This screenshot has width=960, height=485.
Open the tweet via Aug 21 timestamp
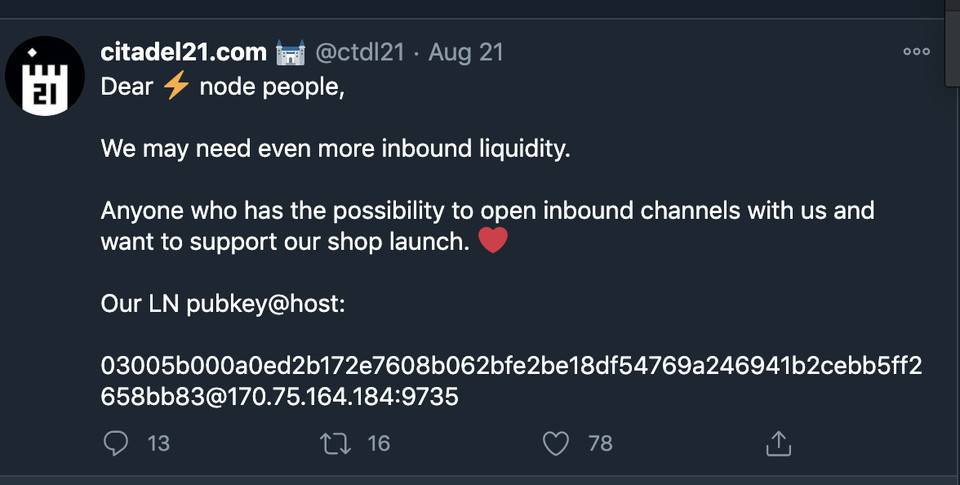click(466, 53)
